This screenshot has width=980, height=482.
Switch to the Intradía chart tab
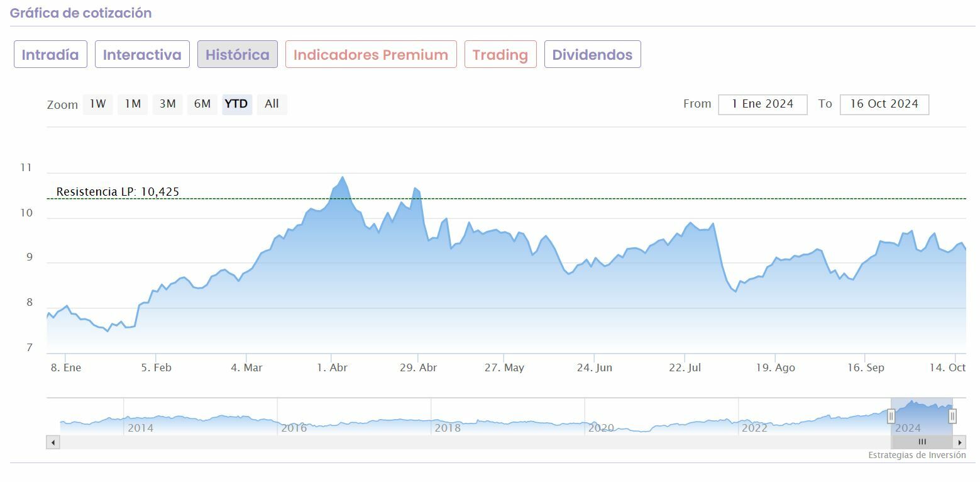coord(50,55)
